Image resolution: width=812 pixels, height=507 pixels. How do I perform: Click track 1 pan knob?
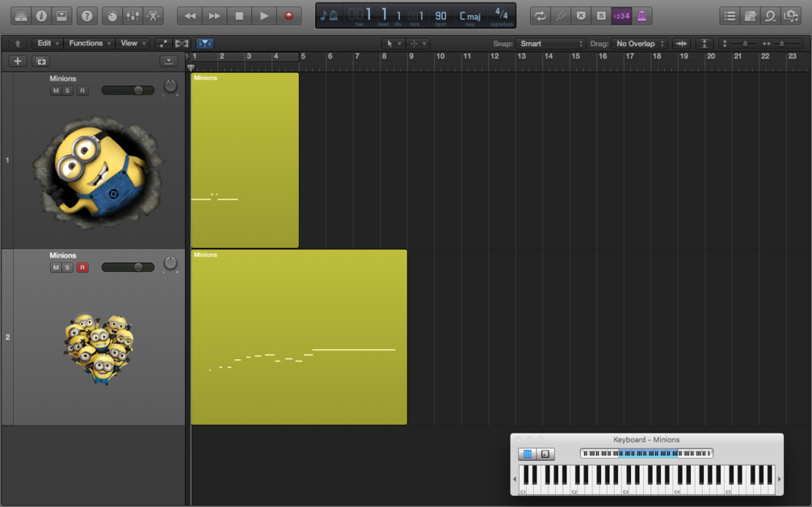[x=170, y=86]
